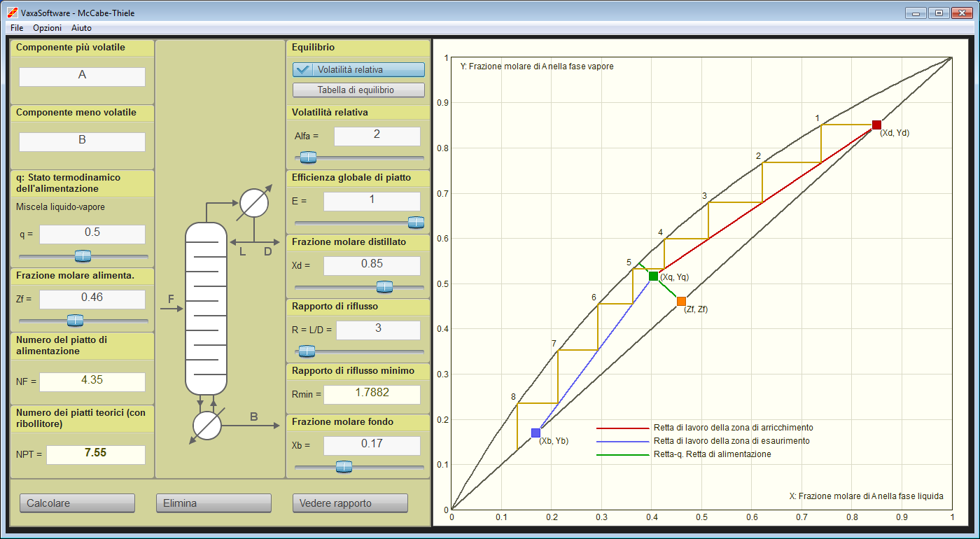Screen dimensions: 980x539
Task: Click the condenser icon atop the column
Action: [x=254, y=203]
